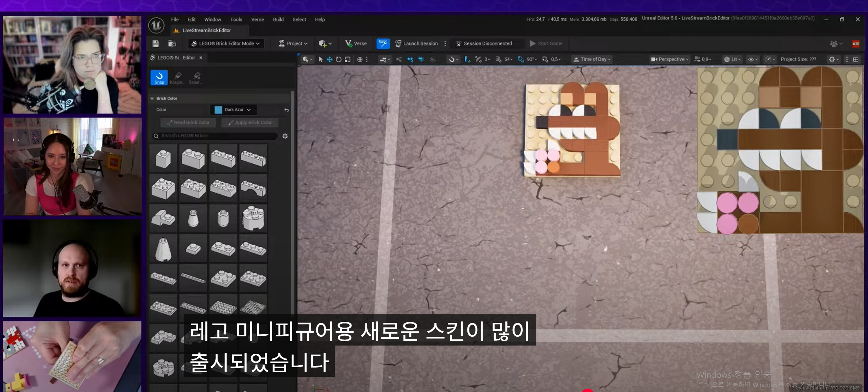Click Apply Brick Color button

pos(250,122)
